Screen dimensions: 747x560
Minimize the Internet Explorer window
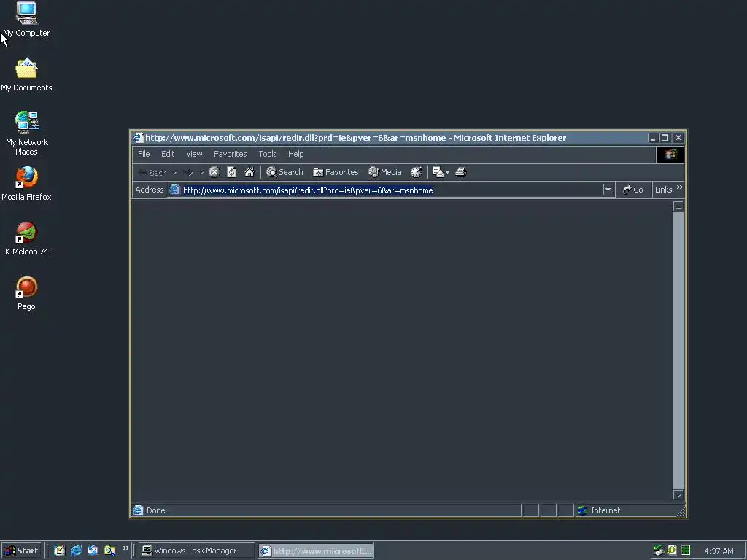[653, 138]
